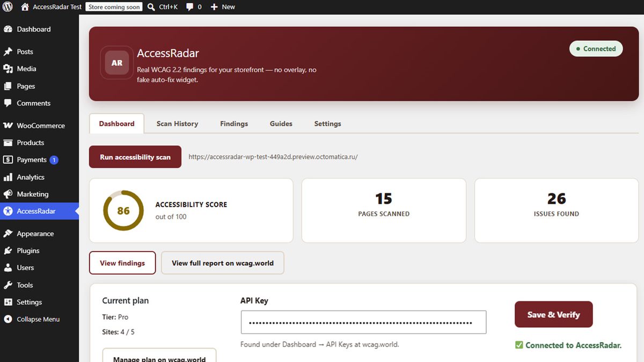The image size is (644, 362).
Task: Click the Plugins plug icon
Action: [x=8, y=250]
